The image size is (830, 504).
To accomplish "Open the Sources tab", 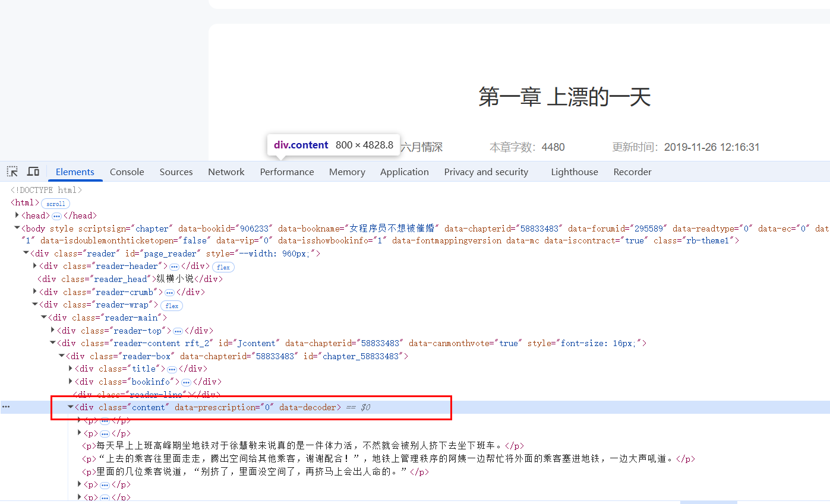I will (x=176, y=172).
